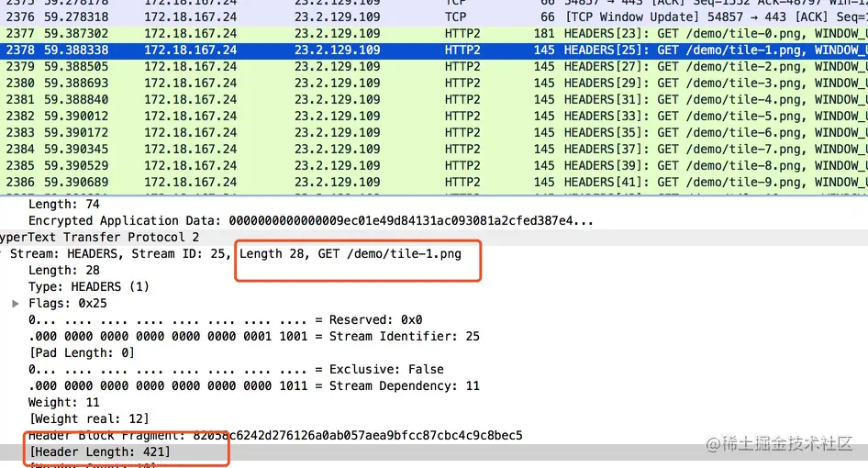
Task: Select the [Pad Length: 0] line
Action: click(x=82, y=352)
